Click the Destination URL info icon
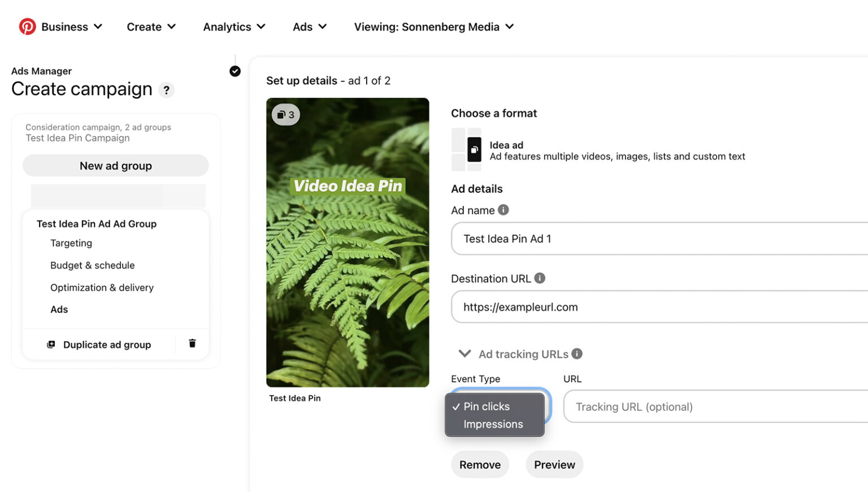 coord(540,278)
